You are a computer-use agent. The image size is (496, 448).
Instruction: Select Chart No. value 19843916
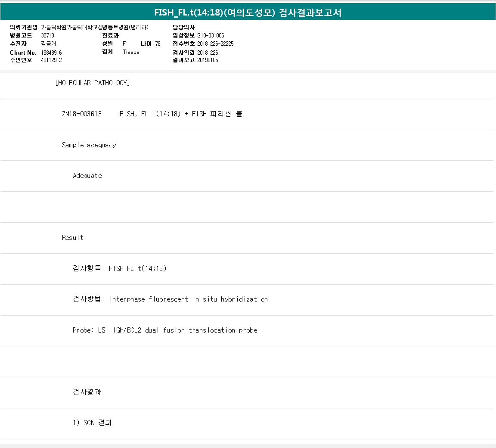51,53
